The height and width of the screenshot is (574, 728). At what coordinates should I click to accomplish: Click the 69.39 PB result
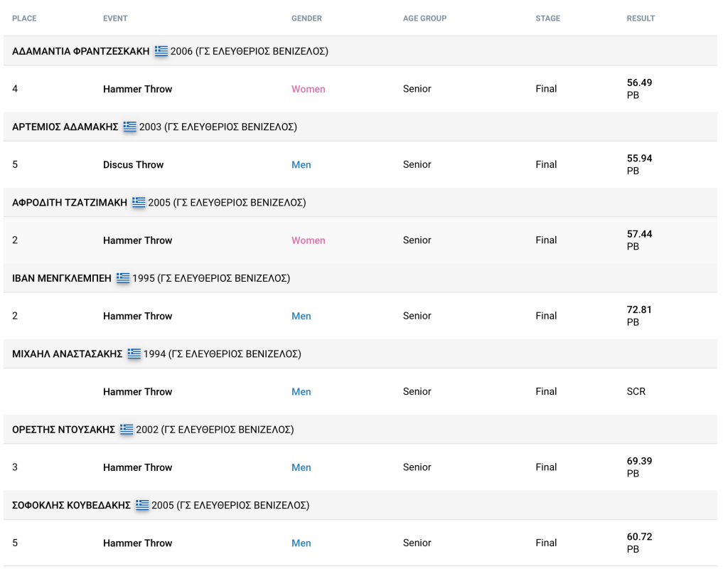tap(639, 467)
